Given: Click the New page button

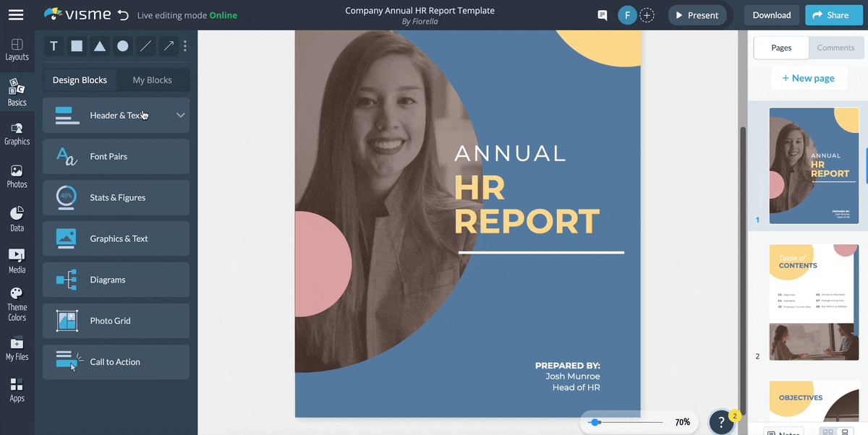Looking at the screenshot, I should tap(809, 77).
